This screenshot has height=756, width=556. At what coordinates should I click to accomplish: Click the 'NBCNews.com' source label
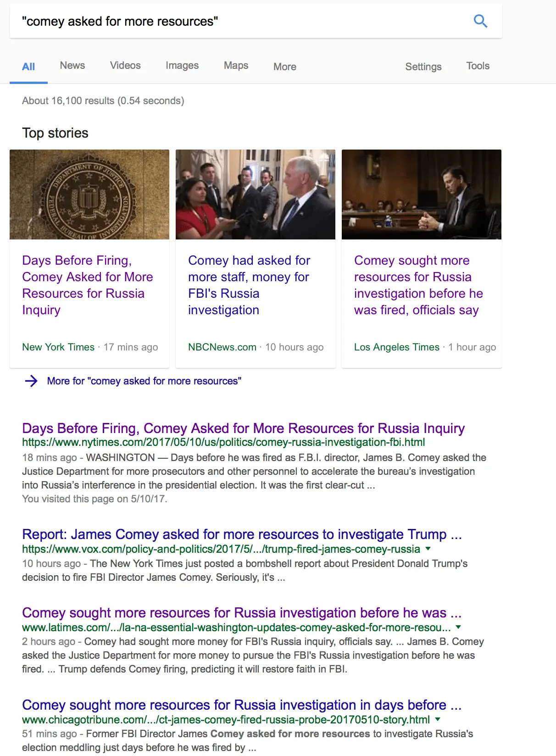[x=222, y=347]
